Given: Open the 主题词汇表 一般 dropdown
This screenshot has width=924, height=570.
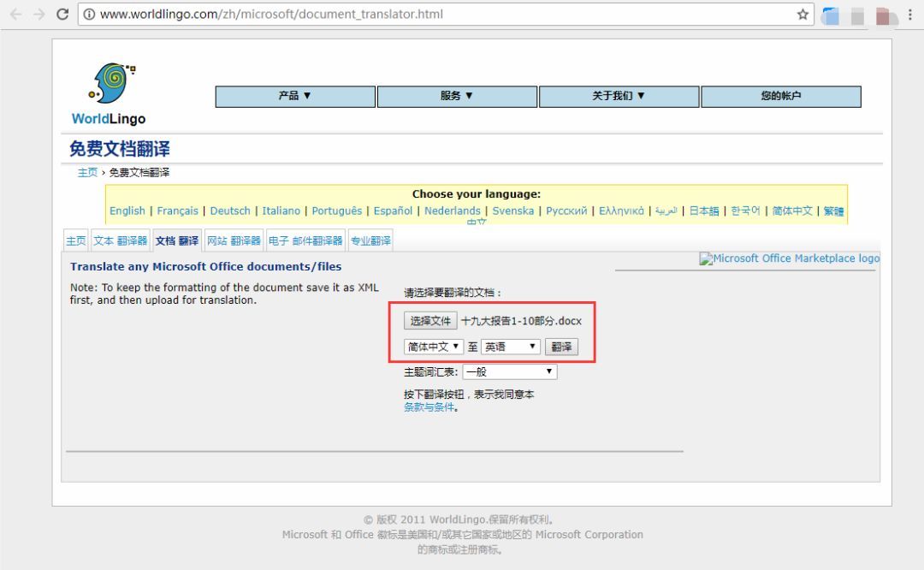Looking at the screenshot, I should pyautogui.click(x=510, y=371).
